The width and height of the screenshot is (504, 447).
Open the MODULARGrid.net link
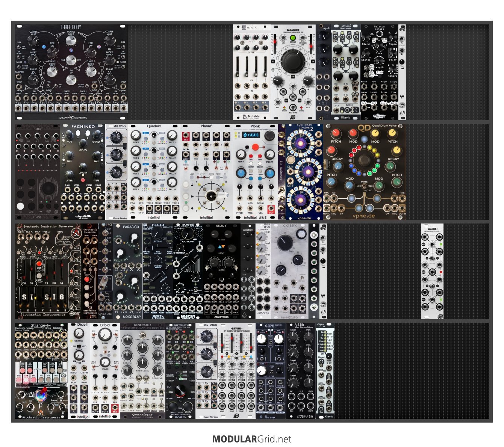point(252,439)
